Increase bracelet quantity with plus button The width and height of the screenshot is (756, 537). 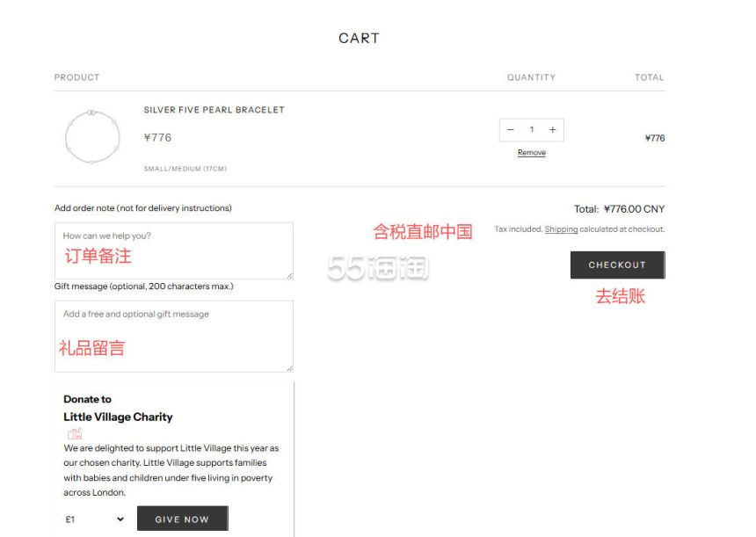pos(552,130)
